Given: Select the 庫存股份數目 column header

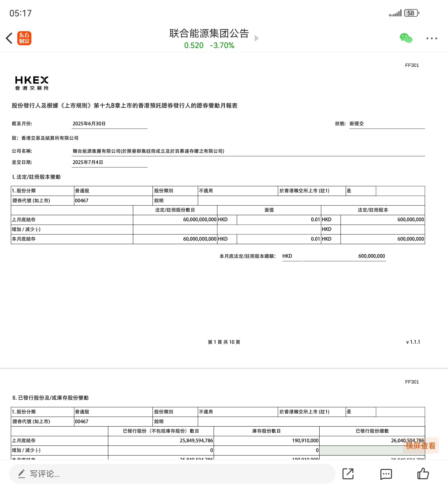Looking at the screenshot, I should point(266,431).
